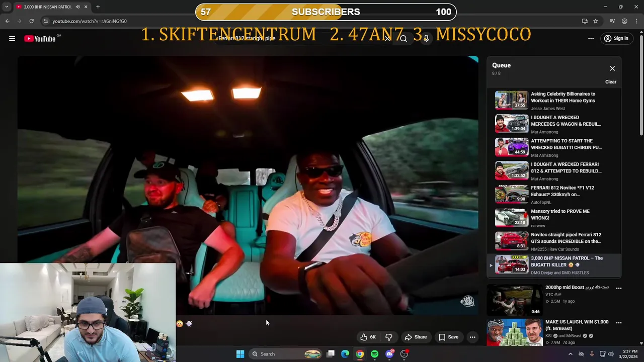Go back in the browser
Viewport: 644px width, 362px height.
[7, 21]
